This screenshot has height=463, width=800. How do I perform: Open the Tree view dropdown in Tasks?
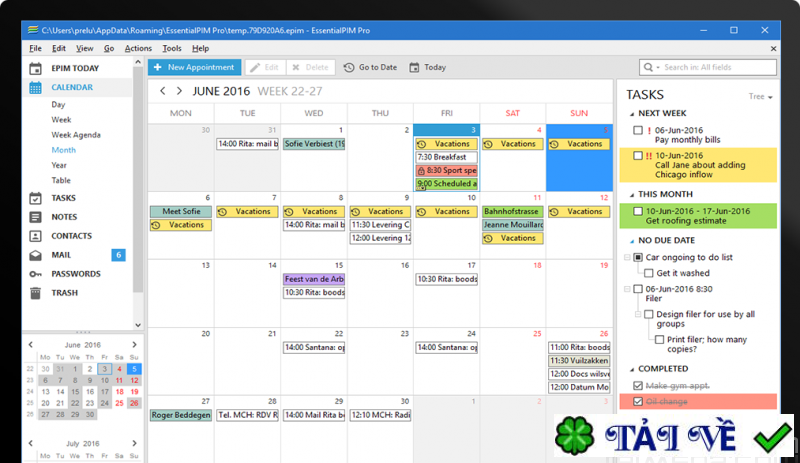(760, 96)
